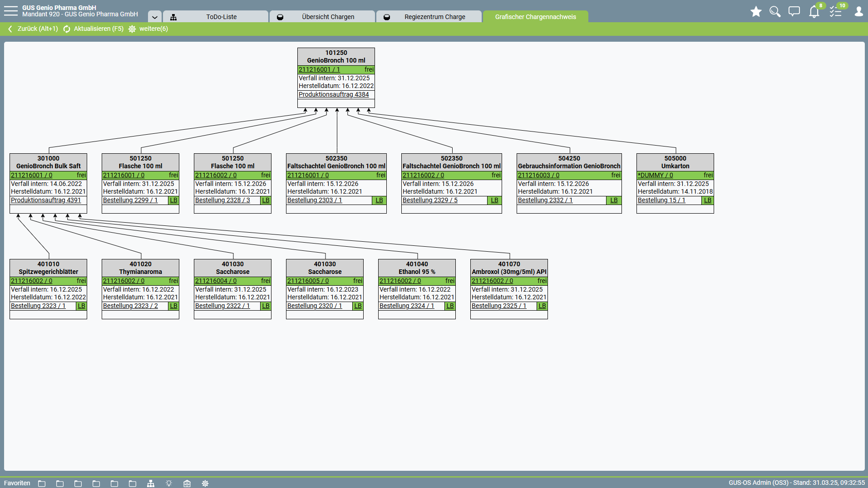868x488 pixels.
Task: Click the LB badge beside Bestellung 2303 / 1
Action: pyautogui.click(x=379, y=200)
